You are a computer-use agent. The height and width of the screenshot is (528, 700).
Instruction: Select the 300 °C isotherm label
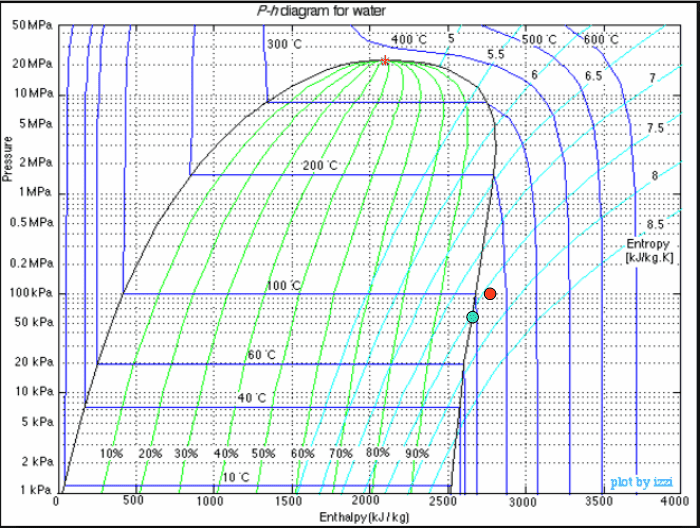tap(285, 45)
